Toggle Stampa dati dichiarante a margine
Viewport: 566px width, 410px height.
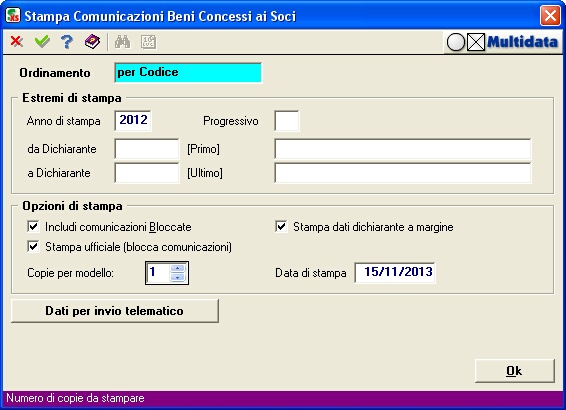pyautogui.click(x=281, y=227)
